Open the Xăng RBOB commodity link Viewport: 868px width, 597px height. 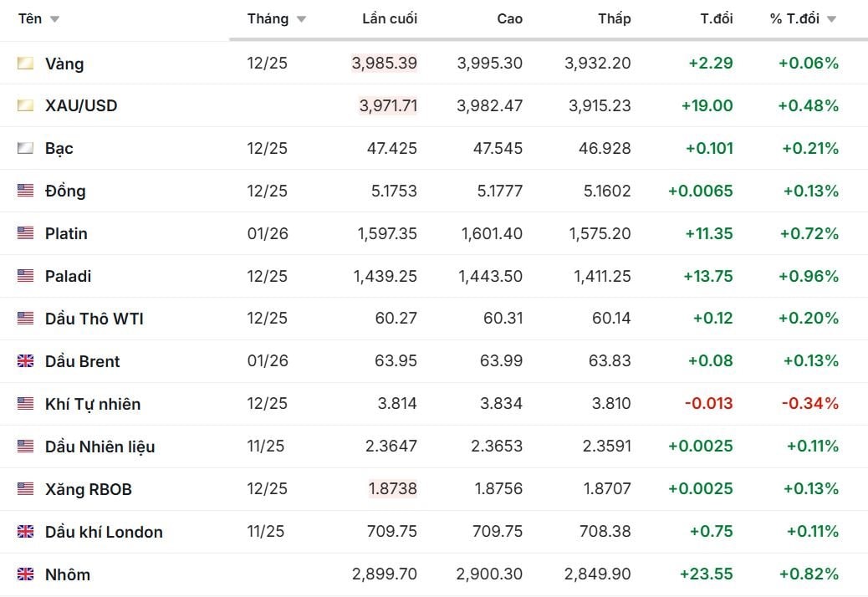88,489
